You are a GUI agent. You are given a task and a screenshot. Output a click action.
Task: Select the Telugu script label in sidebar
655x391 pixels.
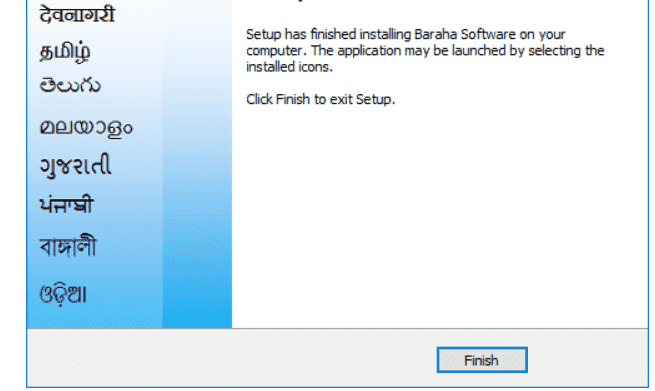[x=70, y=86]
